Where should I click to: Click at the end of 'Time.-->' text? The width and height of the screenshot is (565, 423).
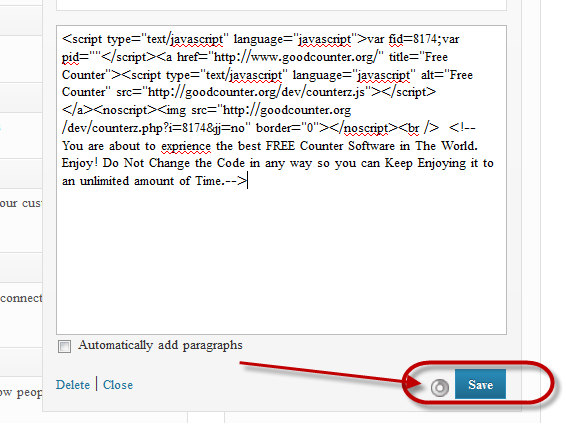coord(247,181)
